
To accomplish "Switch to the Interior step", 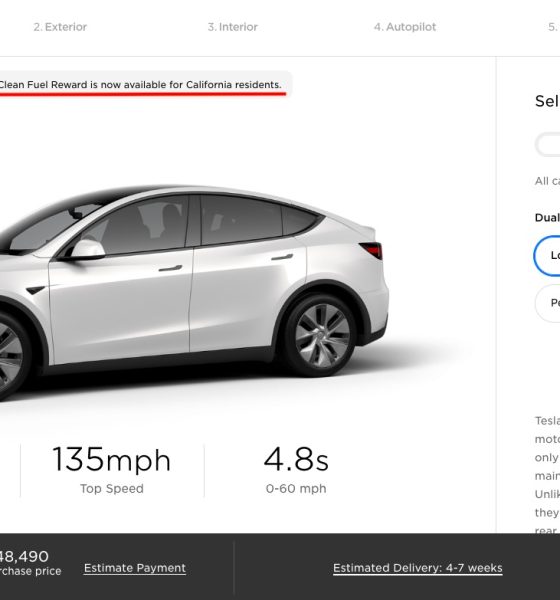I will [233, 27].
